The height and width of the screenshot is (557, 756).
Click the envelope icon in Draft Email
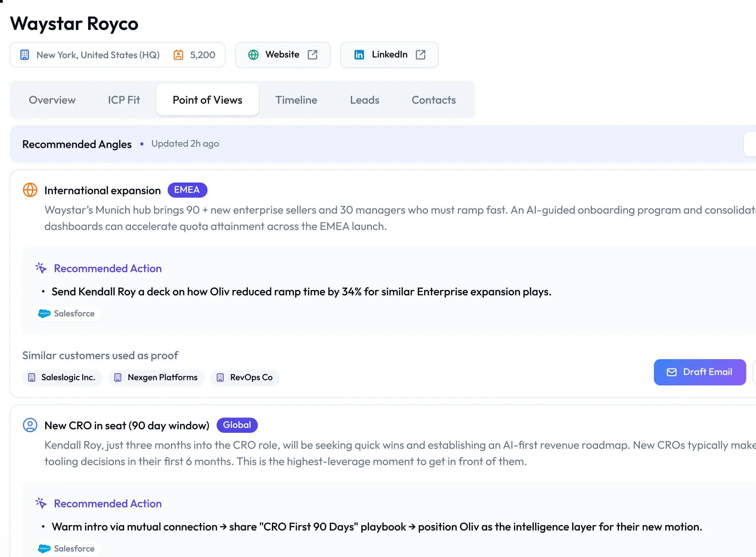[672, 372]
